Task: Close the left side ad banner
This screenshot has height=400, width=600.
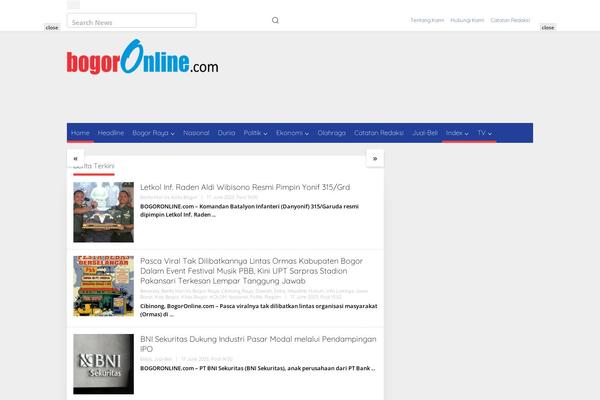Action: 52,28
